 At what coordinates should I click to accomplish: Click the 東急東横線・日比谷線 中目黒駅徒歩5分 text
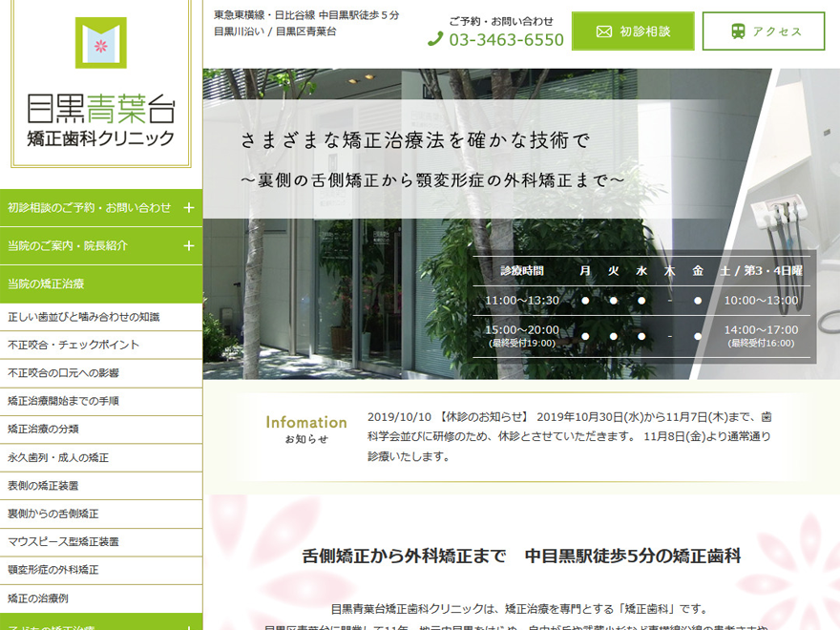point(306,15)
